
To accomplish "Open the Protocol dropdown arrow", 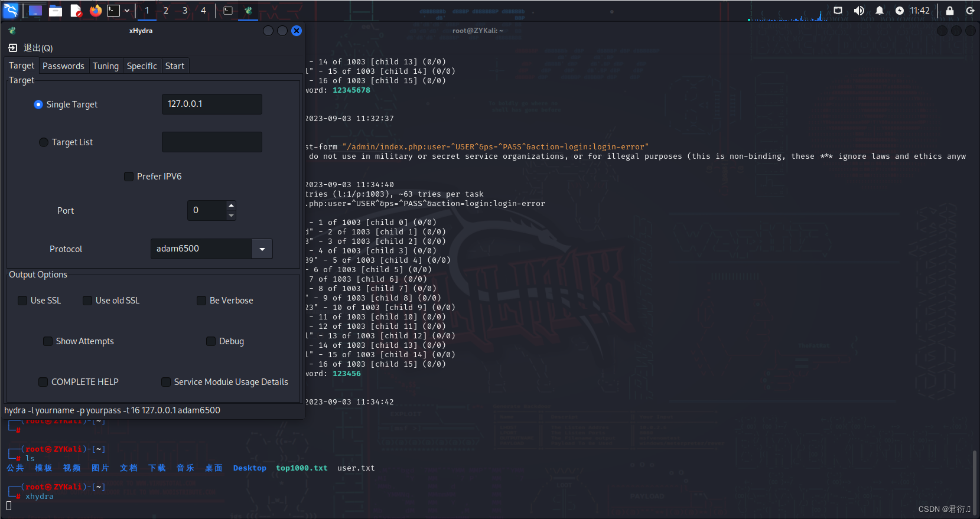I will [262, 249].
